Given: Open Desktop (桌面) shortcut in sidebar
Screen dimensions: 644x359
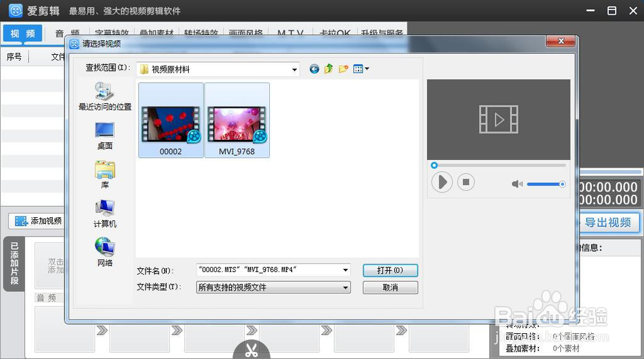Looking at the screenshot, I should click(x=105, y=136).
